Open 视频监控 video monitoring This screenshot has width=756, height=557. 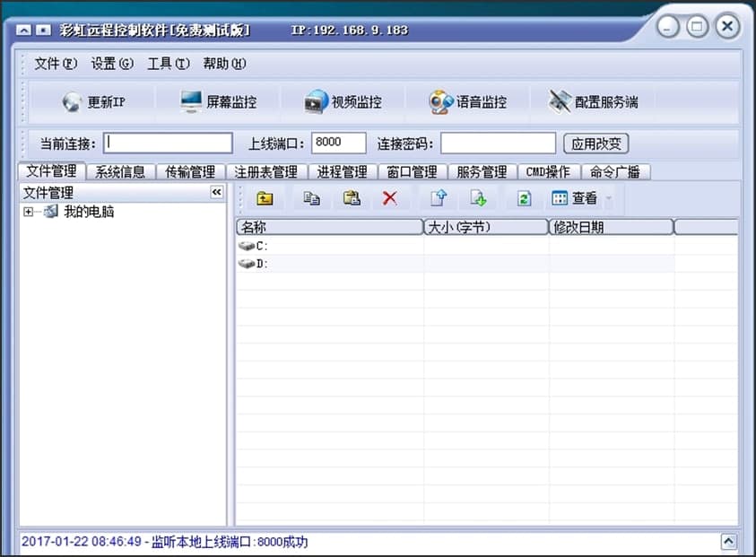click(x=343, y=102)
